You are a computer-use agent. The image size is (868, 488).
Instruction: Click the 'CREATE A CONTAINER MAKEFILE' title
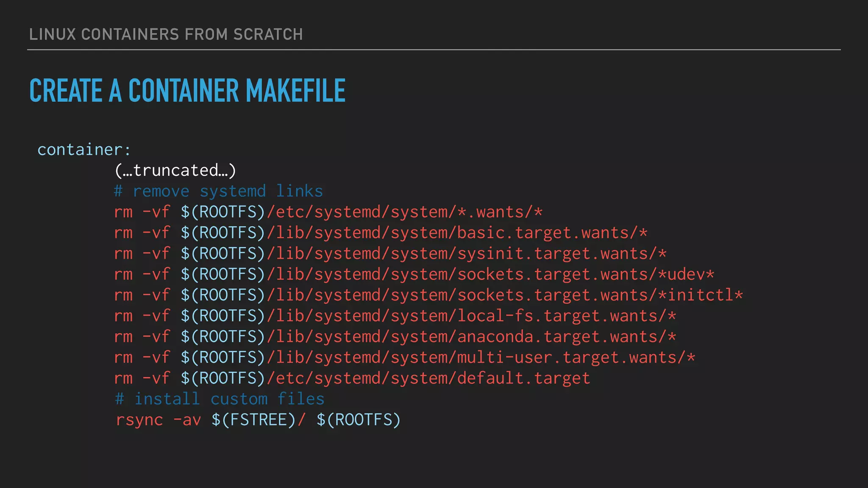tap(187, 91)
